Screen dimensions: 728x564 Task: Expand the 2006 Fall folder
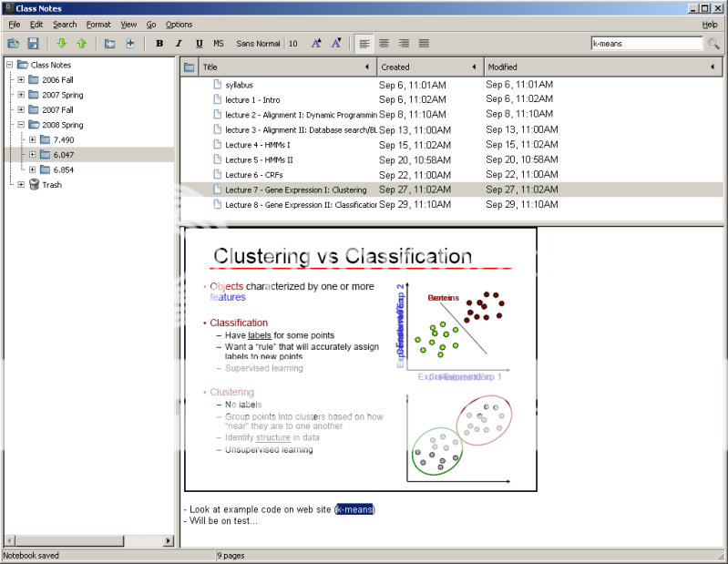22,80
